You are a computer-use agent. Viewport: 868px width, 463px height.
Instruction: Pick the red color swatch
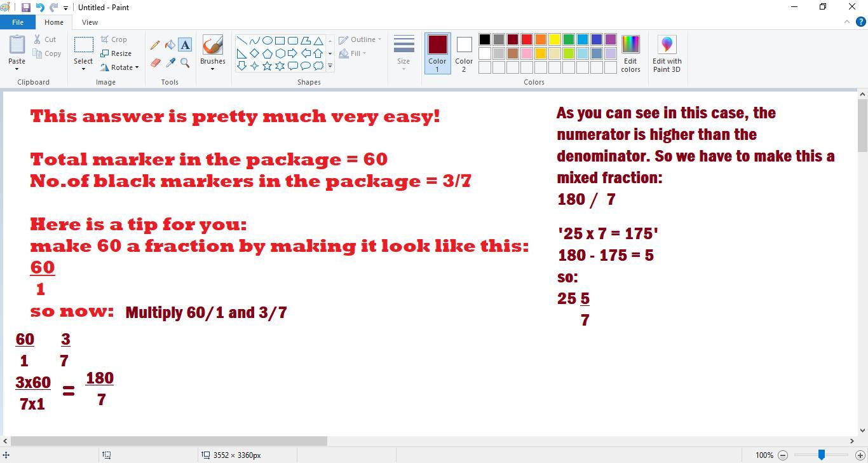[527, 39]
